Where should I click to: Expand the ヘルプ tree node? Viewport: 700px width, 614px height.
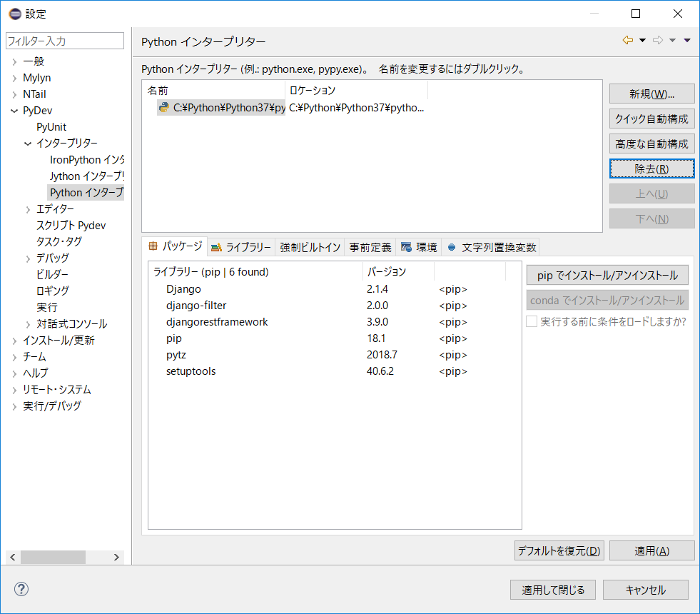tap(14, 373)
